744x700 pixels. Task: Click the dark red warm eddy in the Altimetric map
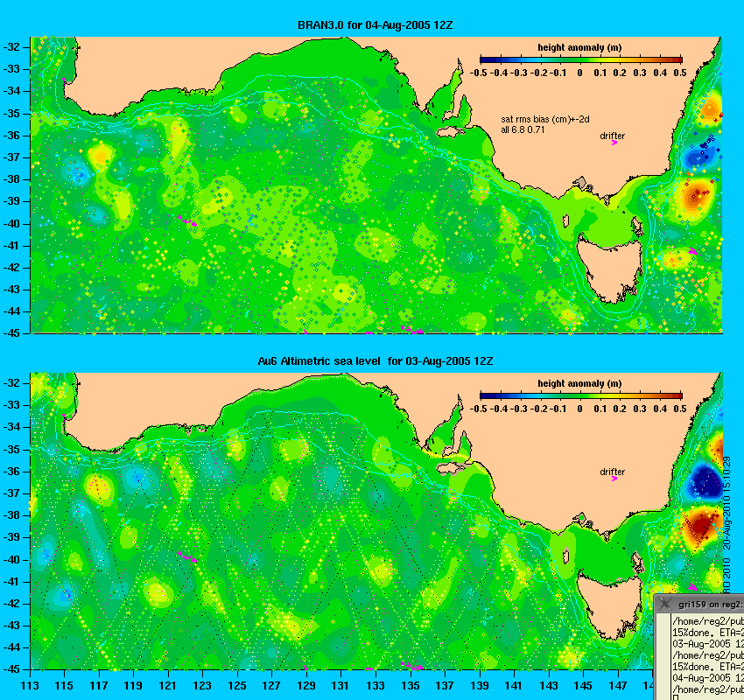pos(701,524)
